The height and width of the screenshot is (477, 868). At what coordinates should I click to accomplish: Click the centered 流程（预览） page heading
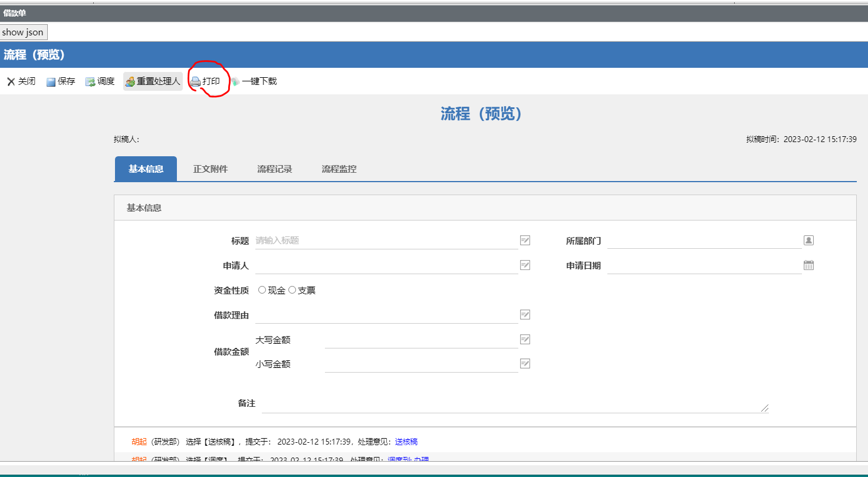tap(482, 114)
